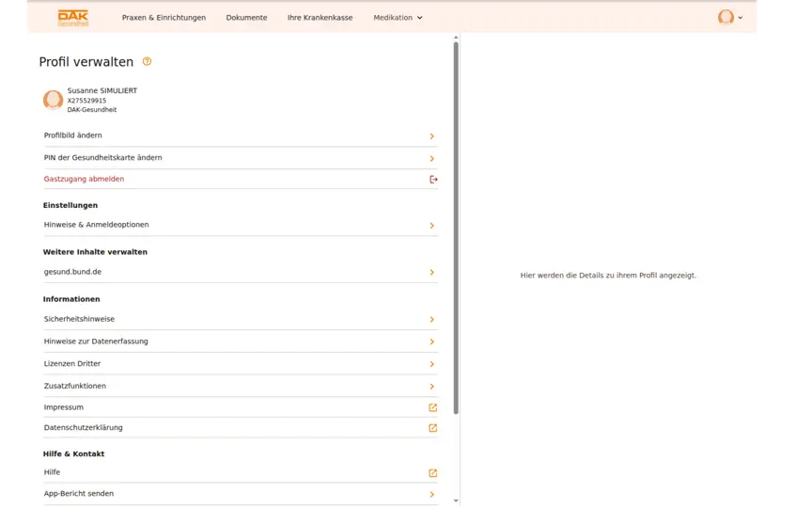Click the scrollbar down arrow
This screenshot has width=812, height=508.
click(456, 500)
